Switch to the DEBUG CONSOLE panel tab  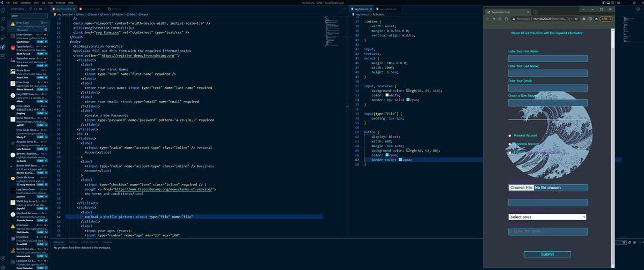pos(90,242)
